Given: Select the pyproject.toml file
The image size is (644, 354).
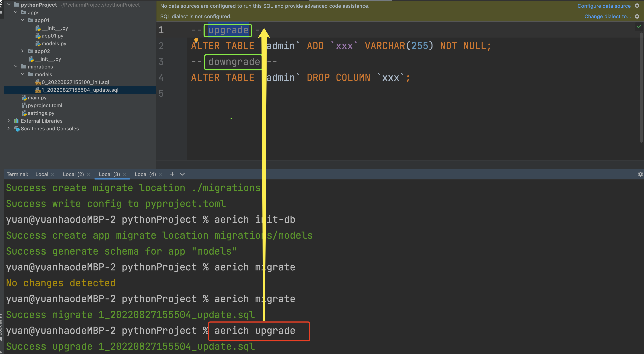Looking at the screenshot, I should (x=45, y=105).
